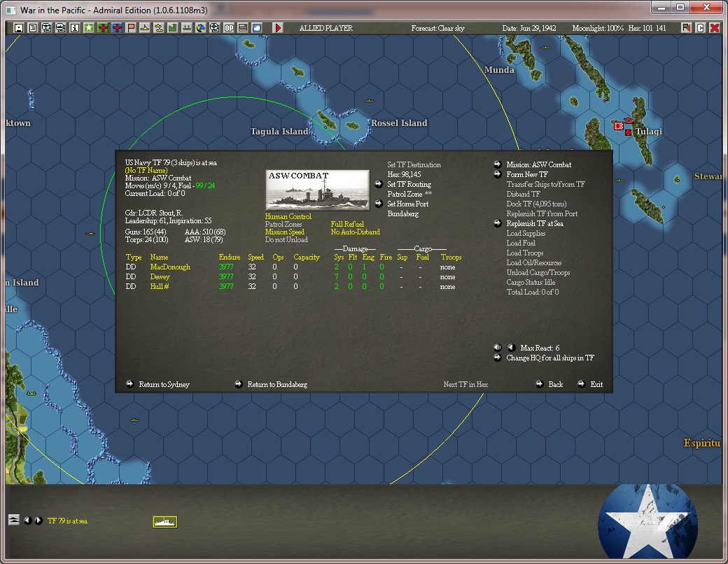Click the third toolbar icon with stacked ships
The height and width of the screenshot is (564, 728).
point(46,28)
